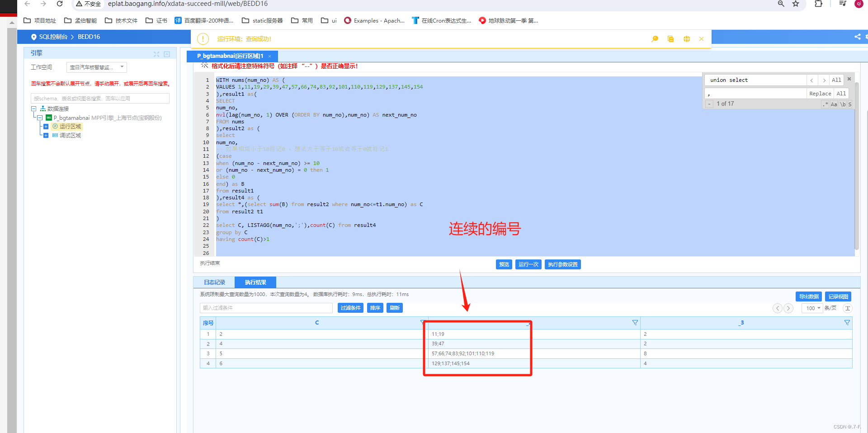Go to previous results page
Screen dimensions: 868x433
[778, 308]
